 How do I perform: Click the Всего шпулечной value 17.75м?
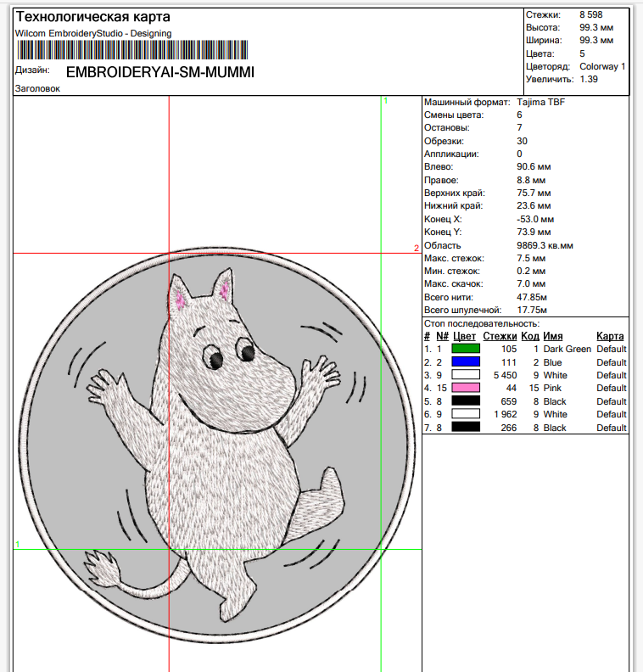click(532, 310)
